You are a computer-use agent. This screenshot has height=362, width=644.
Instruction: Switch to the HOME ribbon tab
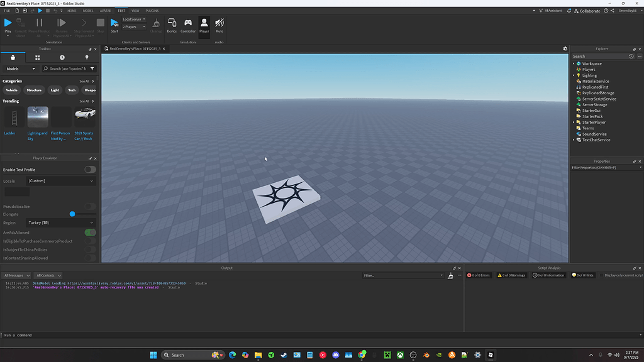pyautogui.click(x=72, y=11)
